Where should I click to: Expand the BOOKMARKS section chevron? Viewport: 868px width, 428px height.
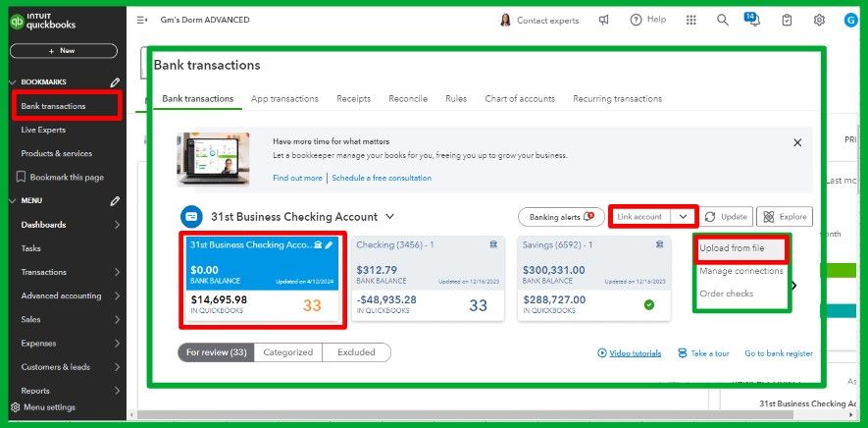[14, 82]
